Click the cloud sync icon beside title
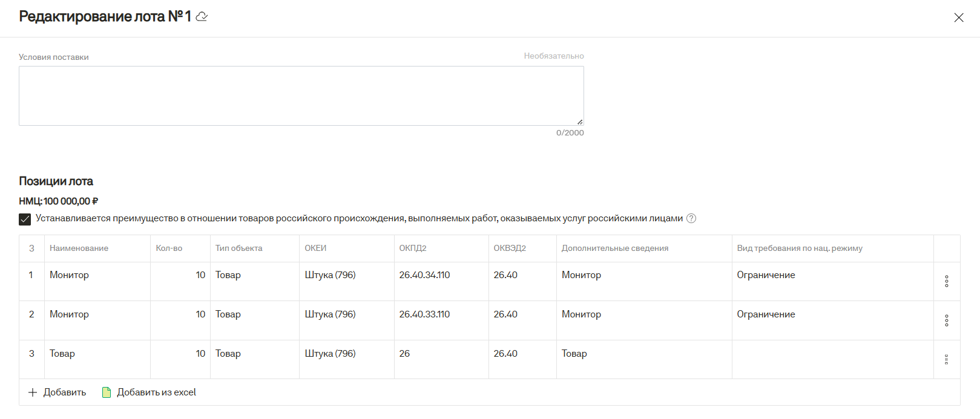Screen dimensions: 980x419 [202, 17]
